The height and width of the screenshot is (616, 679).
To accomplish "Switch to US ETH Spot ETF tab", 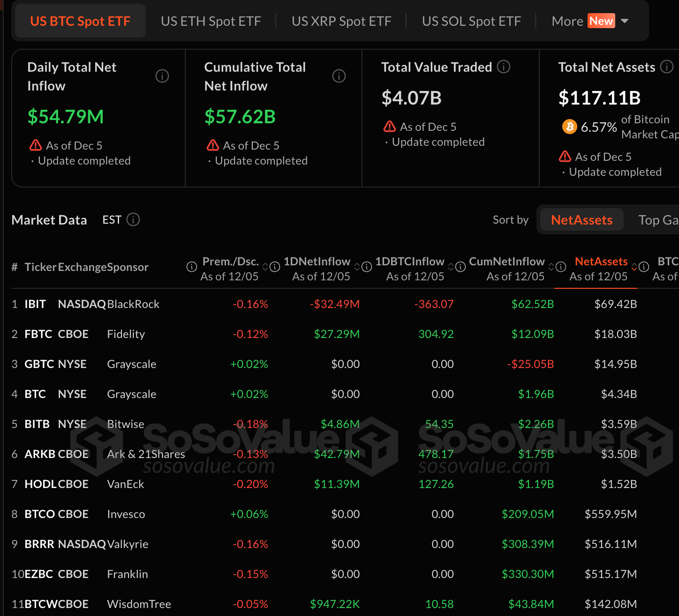I will 211,21.
